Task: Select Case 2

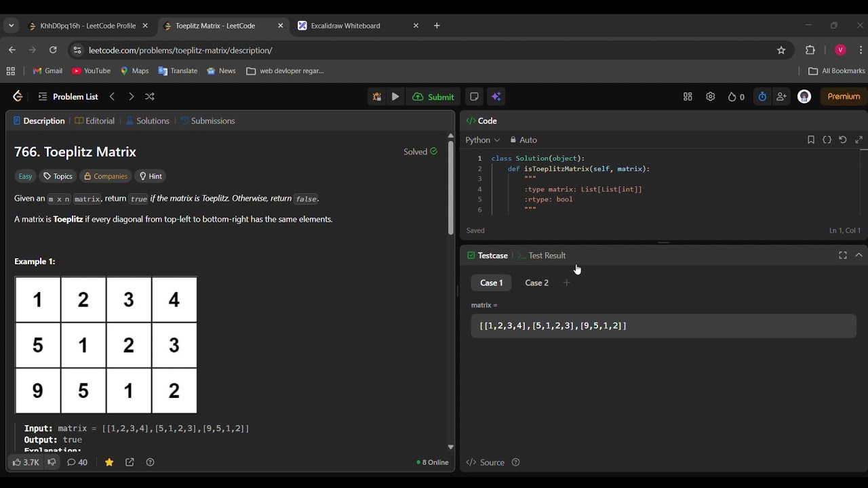Action: [536, 283]
